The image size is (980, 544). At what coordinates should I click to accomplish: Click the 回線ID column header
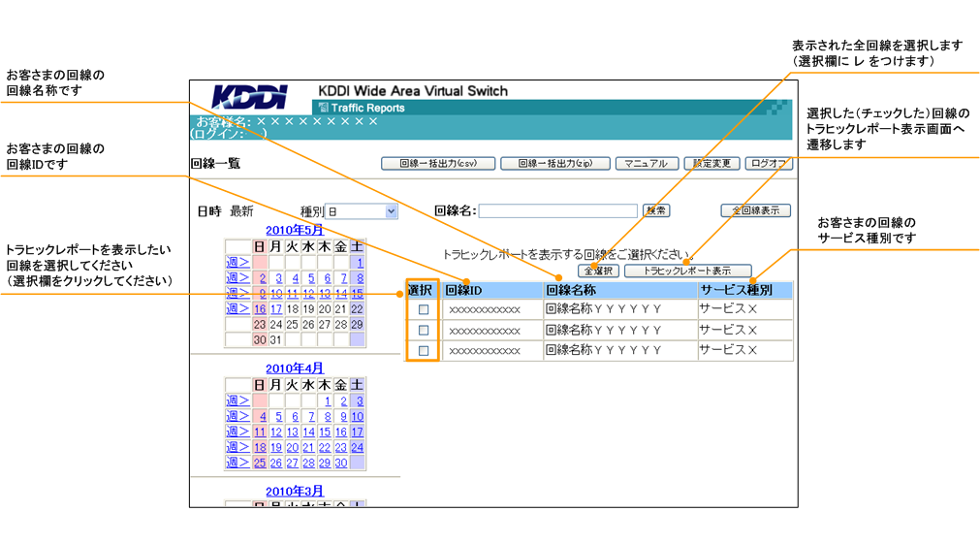pos(463,290)
